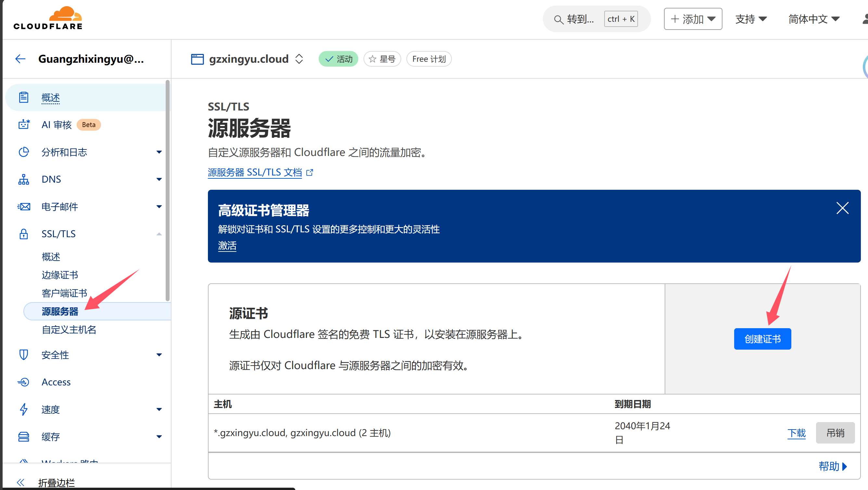Viewport: 868px width, 490px height.
Task: Expand the 安全性 section arrow
Action: [x=159, y=355]
